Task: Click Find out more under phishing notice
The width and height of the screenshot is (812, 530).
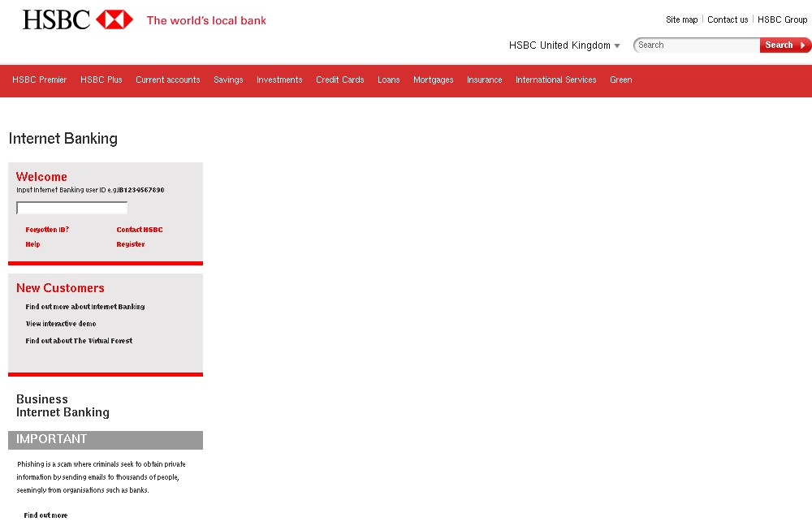Action: [45, 515]
